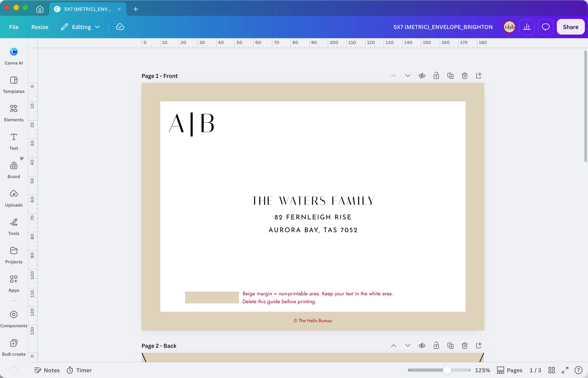Add a new page after Page 1
The width and height of the screenshot is (588, 378).
[x=479, y=76]
